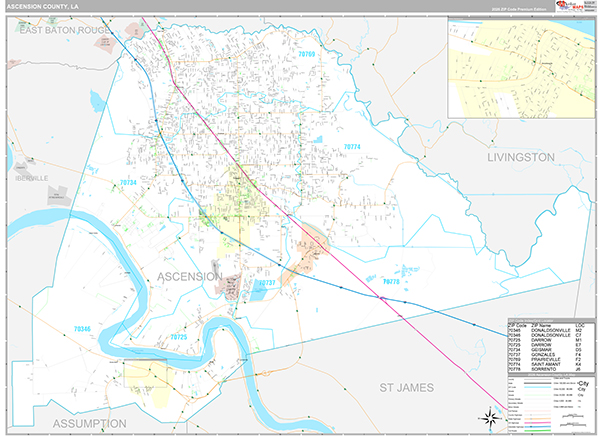Screen dimensions: 600x436
Task: Click the "ZIP Code" column header
Action: click(517, 325)
